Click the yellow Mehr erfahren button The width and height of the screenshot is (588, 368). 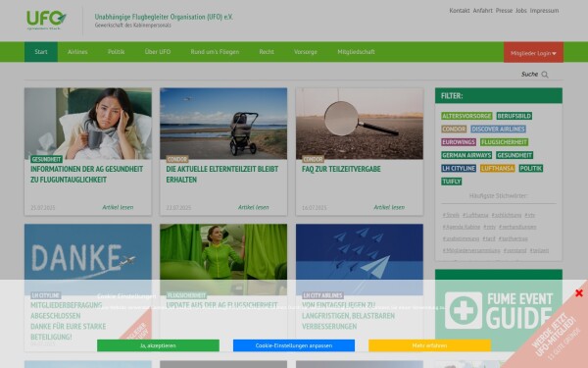coord(429,345)
